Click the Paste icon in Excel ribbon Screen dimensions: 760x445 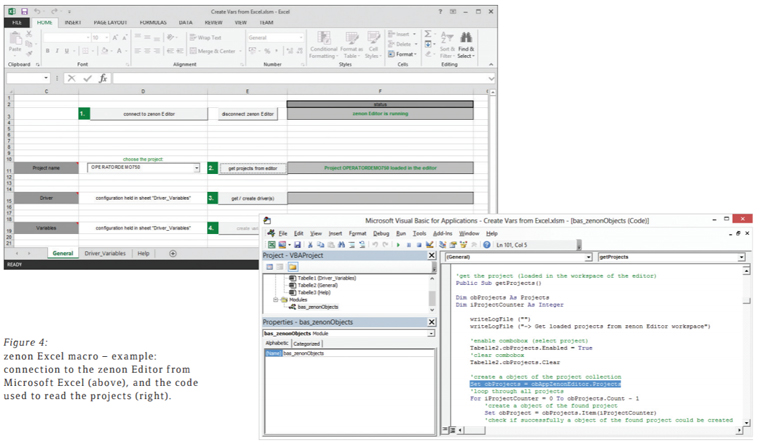pyautogui.click(x=15, y=41)
